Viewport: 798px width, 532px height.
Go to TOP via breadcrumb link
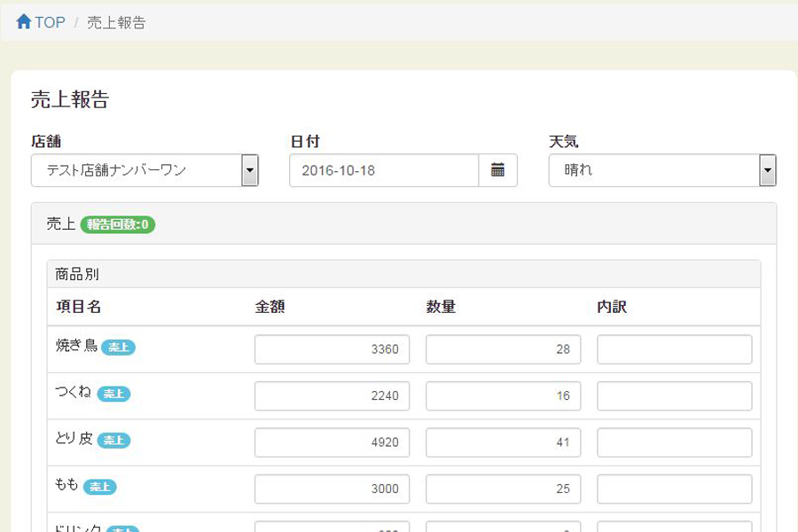[50, 22]
